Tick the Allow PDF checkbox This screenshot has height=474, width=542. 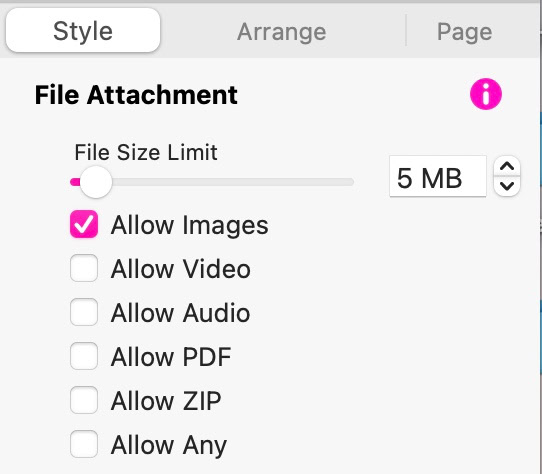[84, 356]
